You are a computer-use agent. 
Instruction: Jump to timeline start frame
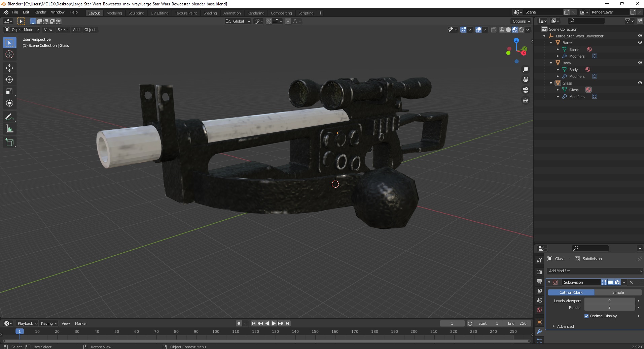click(254, 323)
